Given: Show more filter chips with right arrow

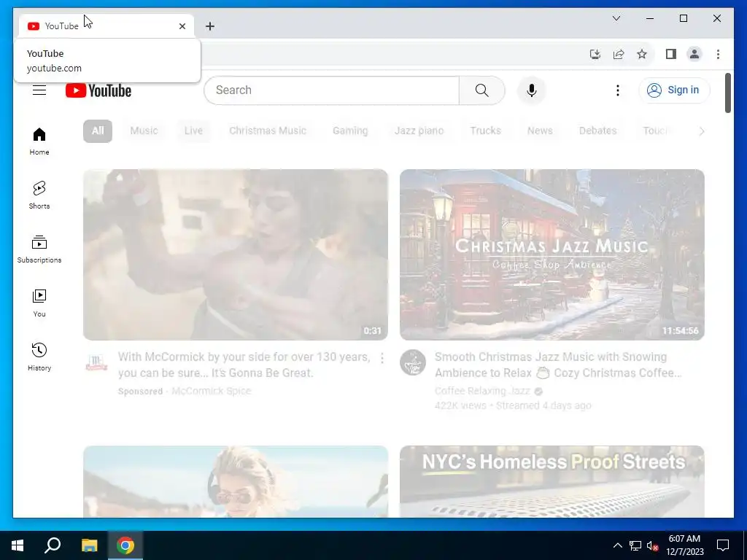Looking at the screenshot, I should click(x=701, y=131).
